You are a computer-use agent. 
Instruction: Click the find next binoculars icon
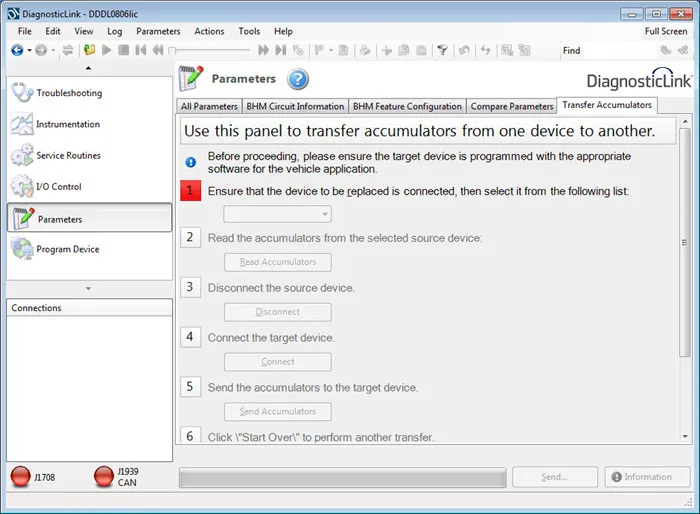683,50
